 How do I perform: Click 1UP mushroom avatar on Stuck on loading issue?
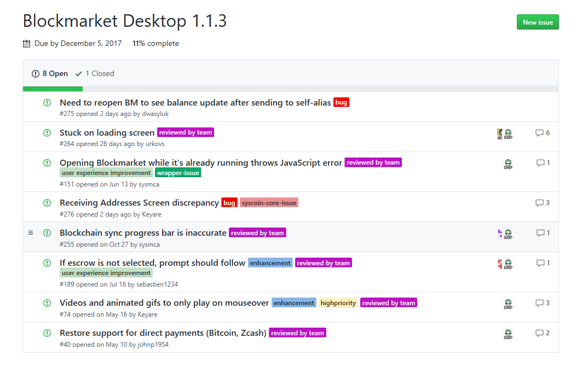(508, 133)
